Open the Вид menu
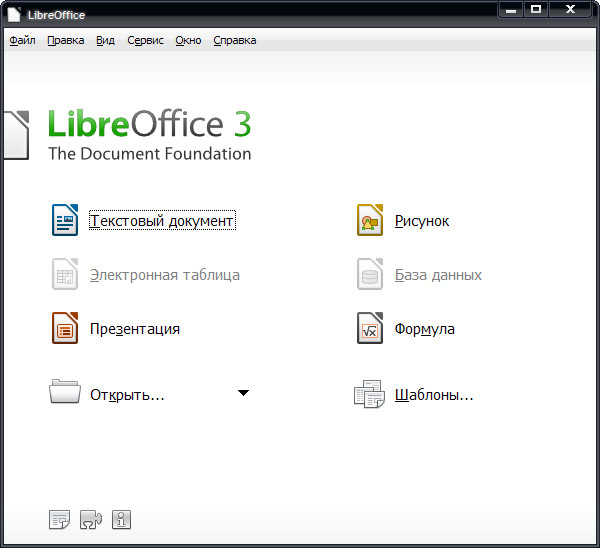The width and height of the screenshot is (600, 548). tap(105, 41)
